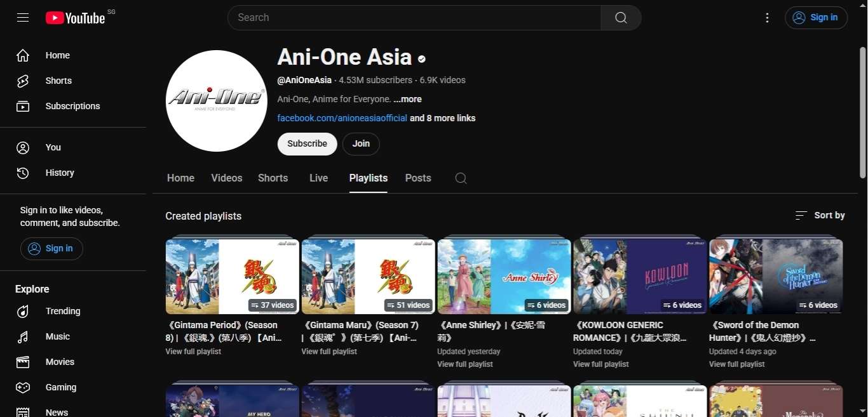Search within channel using magnifier icon
The image size is (868, 417).
pos(461,178)
